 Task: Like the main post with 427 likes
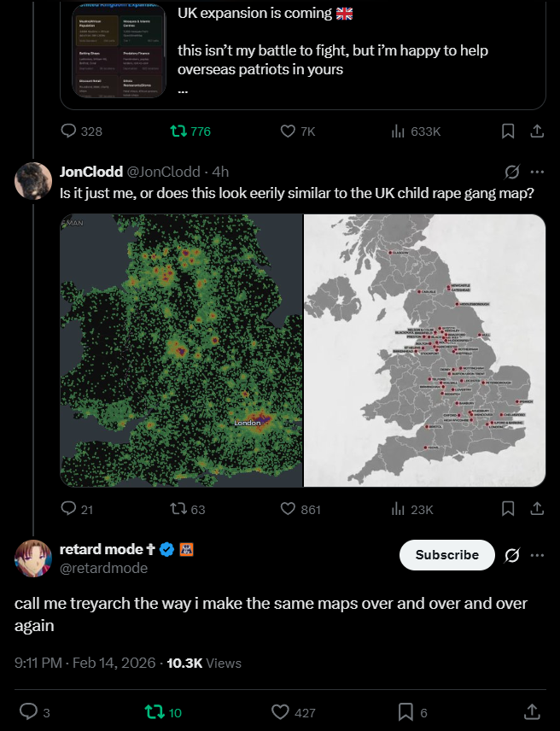[x=281, y=711]
